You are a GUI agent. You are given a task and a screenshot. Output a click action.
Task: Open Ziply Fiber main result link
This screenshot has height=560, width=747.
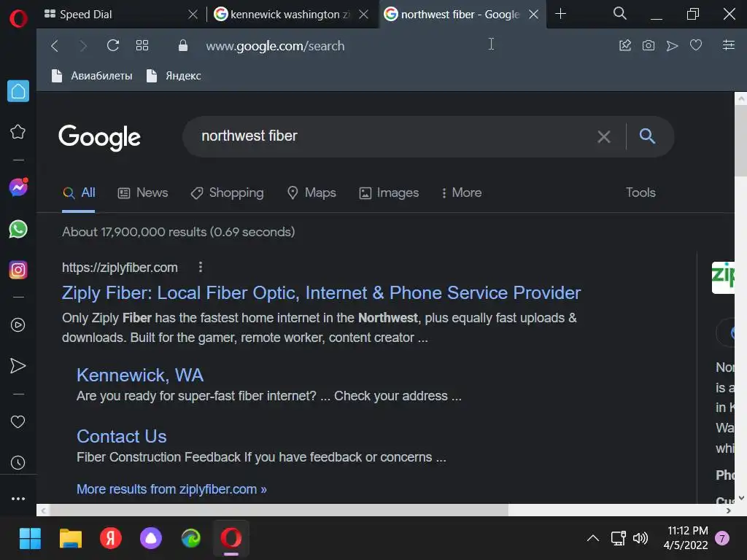tap(321, 292)
